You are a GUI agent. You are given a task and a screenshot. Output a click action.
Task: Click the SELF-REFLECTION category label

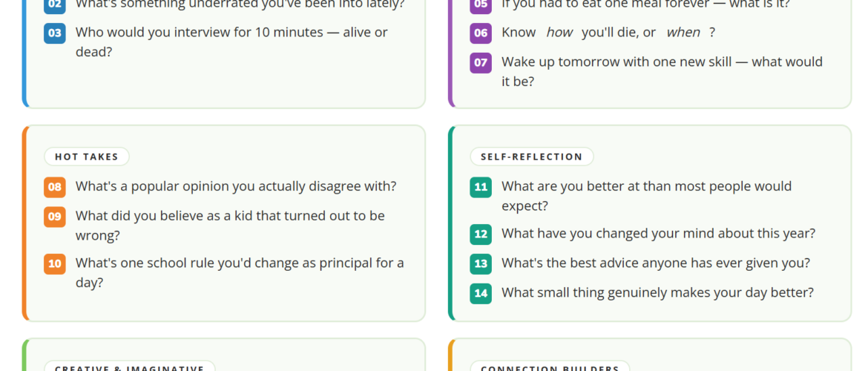[531, 157]
